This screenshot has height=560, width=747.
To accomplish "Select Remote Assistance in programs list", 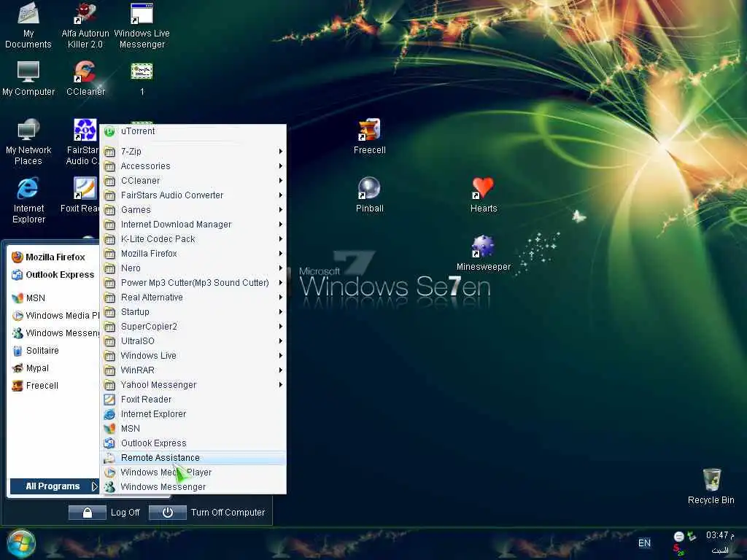I will pos(194,458).
